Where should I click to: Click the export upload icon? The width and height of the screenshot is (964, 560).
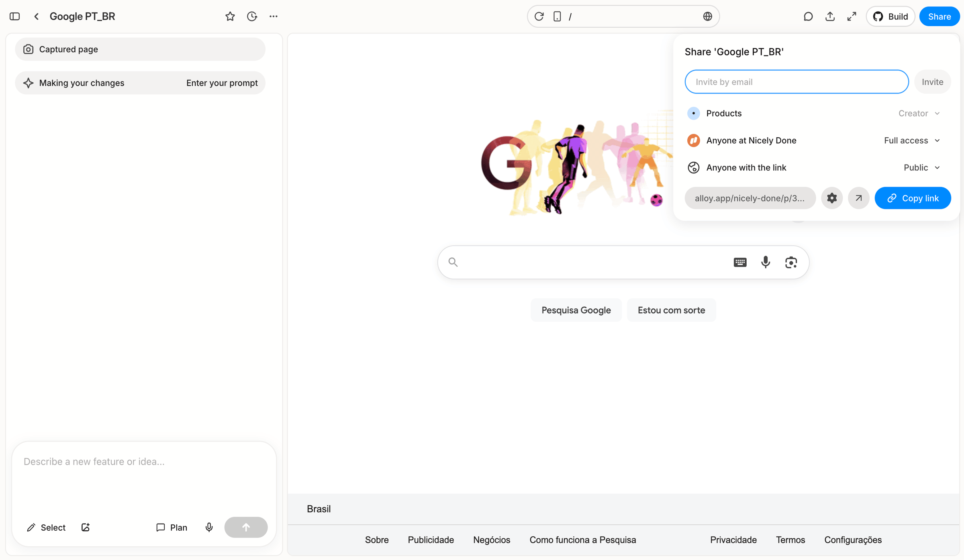[x=830, y=16]
